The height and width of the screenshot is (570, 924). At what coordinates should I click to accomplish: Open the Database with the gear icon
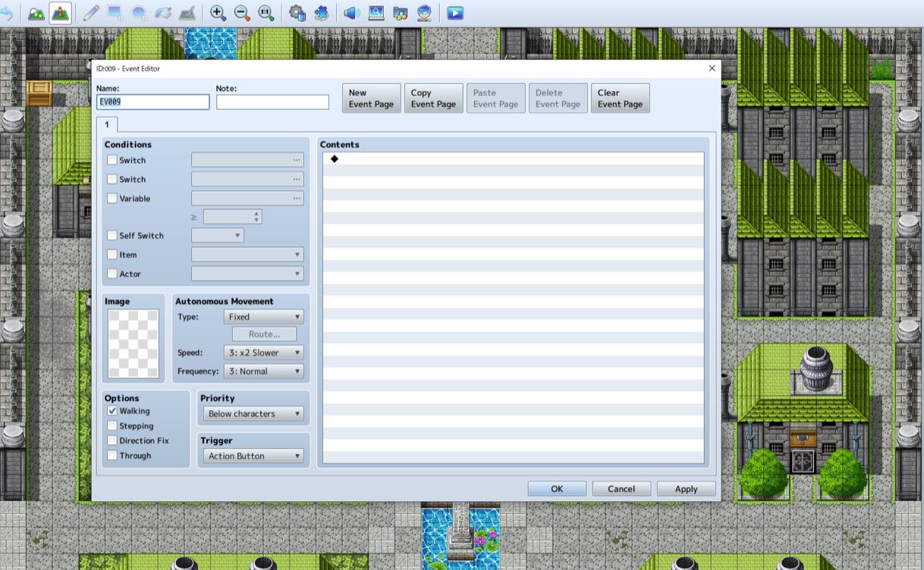click(x=297, y=12)
